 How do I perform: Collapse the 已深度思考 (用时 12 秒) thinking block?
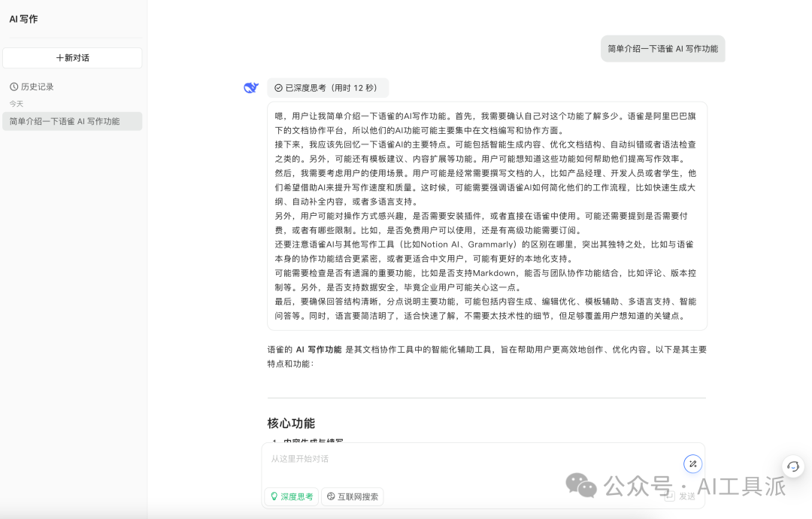pos(328,88)
